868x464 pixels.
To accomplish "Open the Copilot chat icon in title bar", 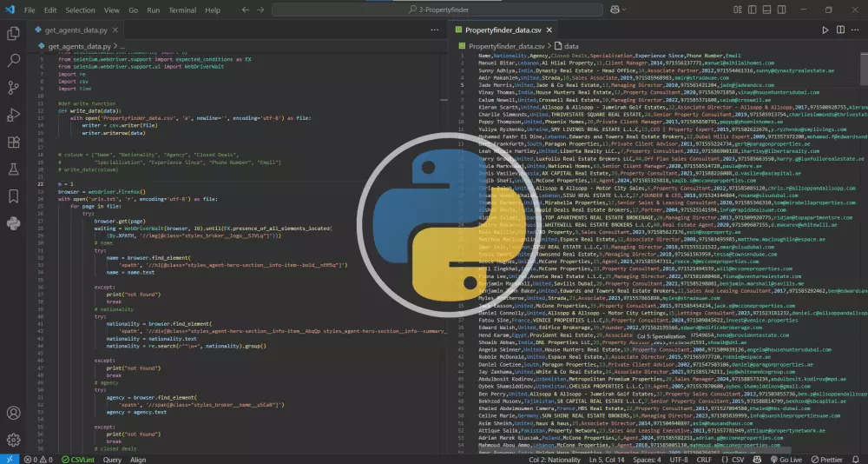I will click(x=615, y=10).
